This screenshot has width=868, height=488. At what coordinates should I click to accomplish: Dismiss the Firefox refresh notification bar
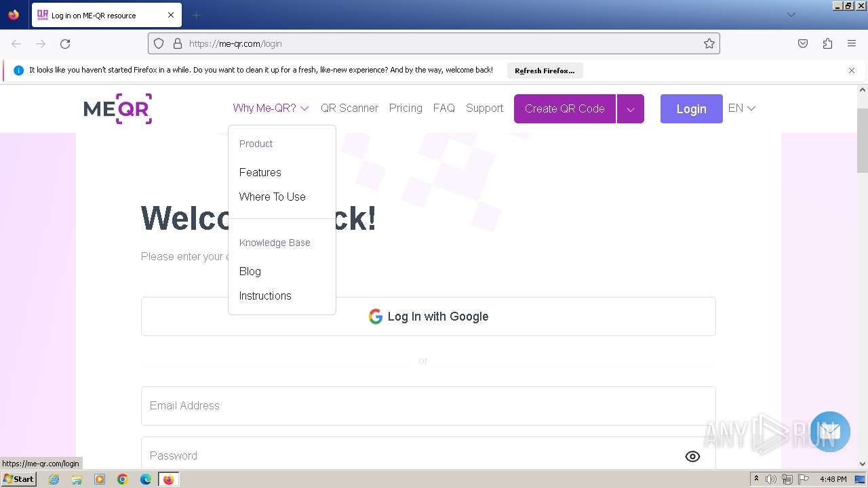pos(852,70)
